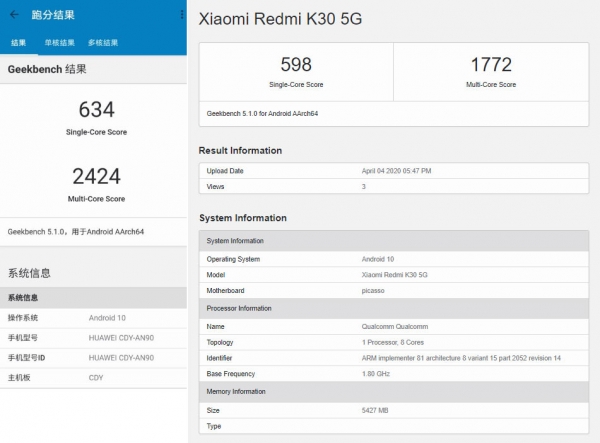Click the memory Size 5427 MB row
Image resolution: width=600 pixels, height=443 pixels.
(394, 409)
